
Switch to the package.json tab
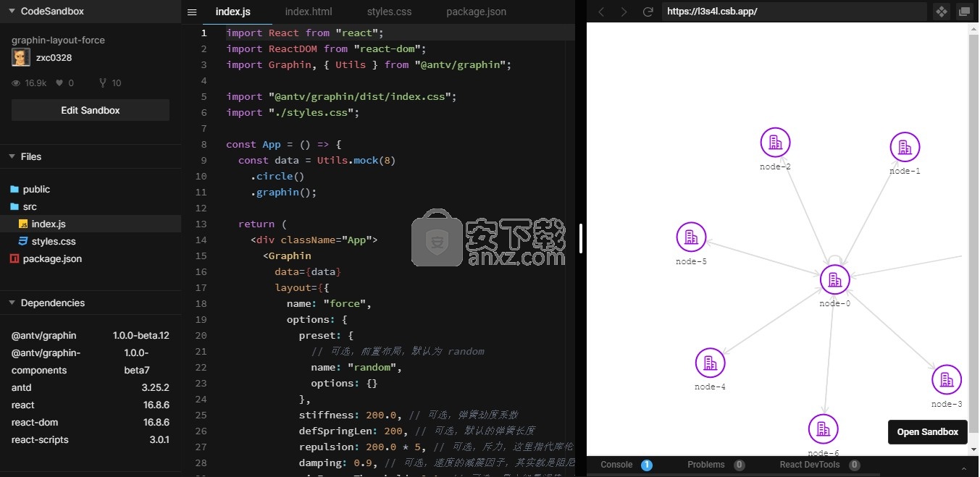(476, 12)
